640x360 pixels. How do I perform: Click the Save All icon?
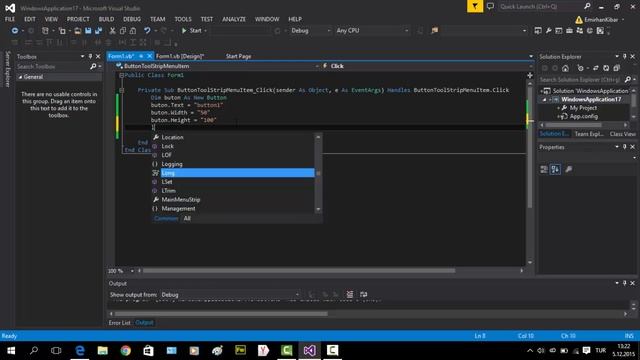point(98,31)
